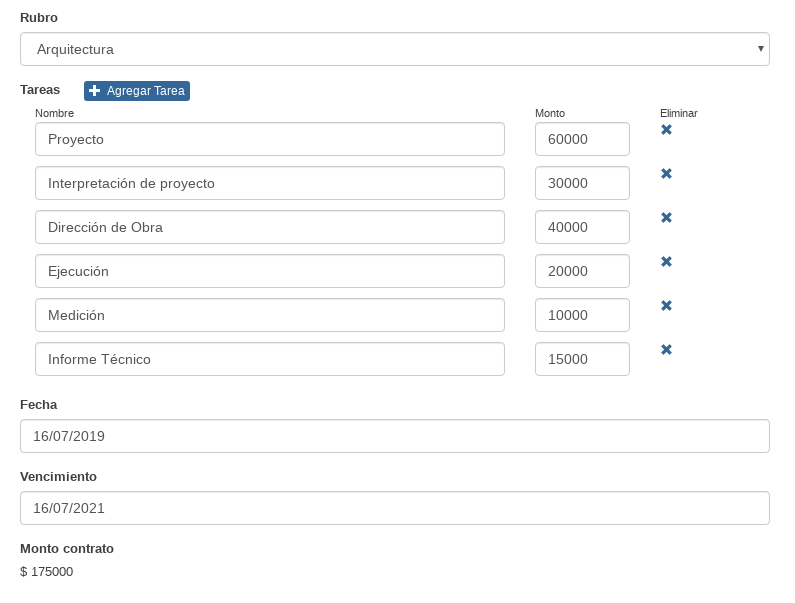Click the Fecha field with 16/07/2019
Image resolution: width=795 pixels, height=603 pixels.
(394, 436)
